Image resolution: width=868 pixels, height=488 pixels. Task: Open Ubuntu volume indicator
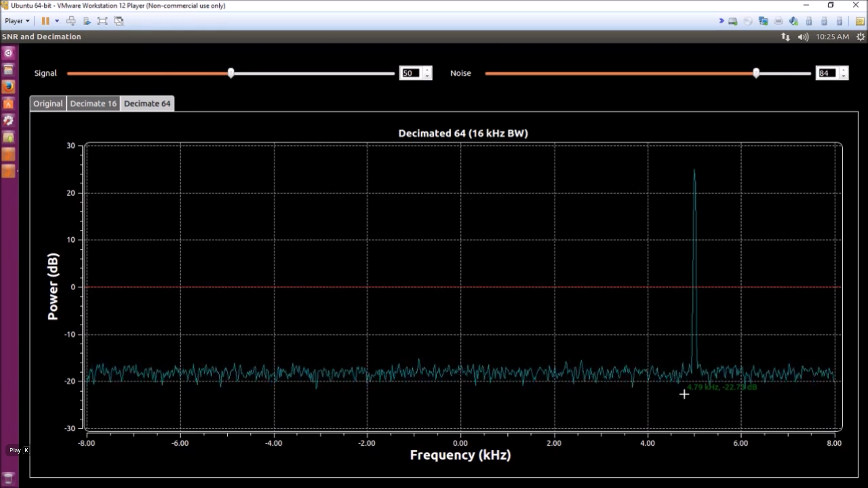point(803,37)
